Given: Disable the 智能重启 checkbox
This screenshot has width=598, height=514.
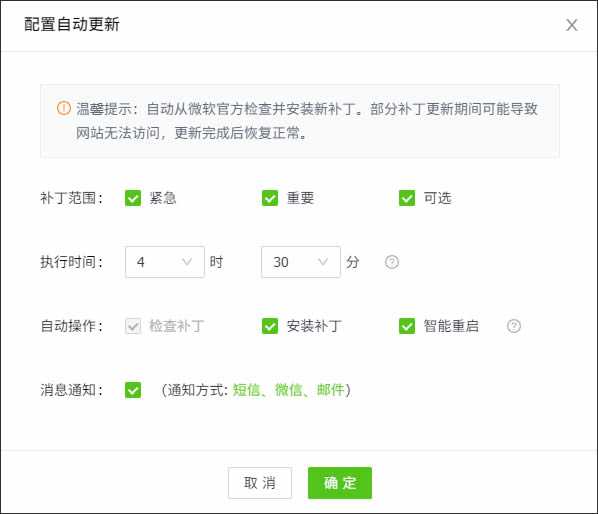Looking at the screenshot, I should (407, 326).
